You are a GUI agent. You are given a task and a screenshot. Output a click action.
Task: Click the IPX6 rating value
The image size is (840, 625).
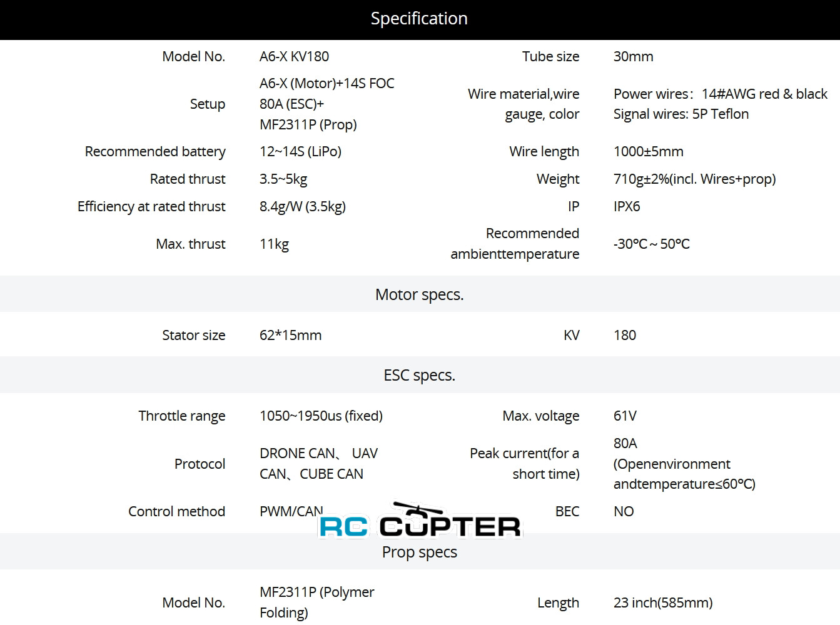click(627, 207)
